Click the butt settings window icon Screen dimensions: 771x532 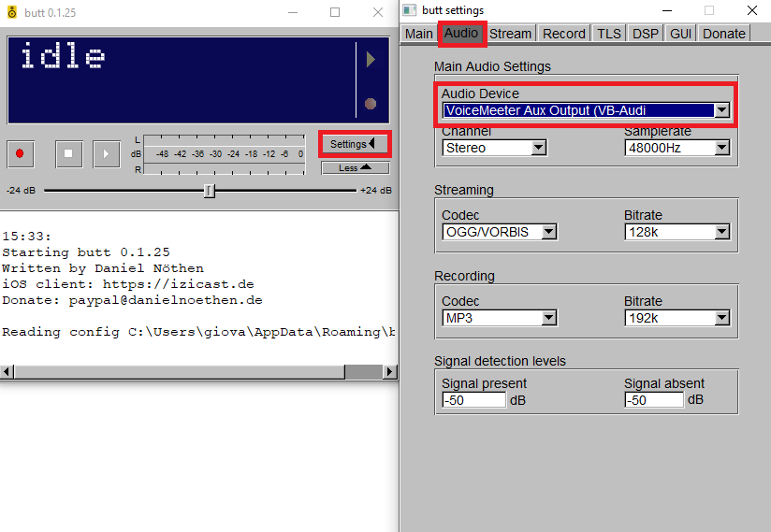pyautogui.click(x=410, y=10)
